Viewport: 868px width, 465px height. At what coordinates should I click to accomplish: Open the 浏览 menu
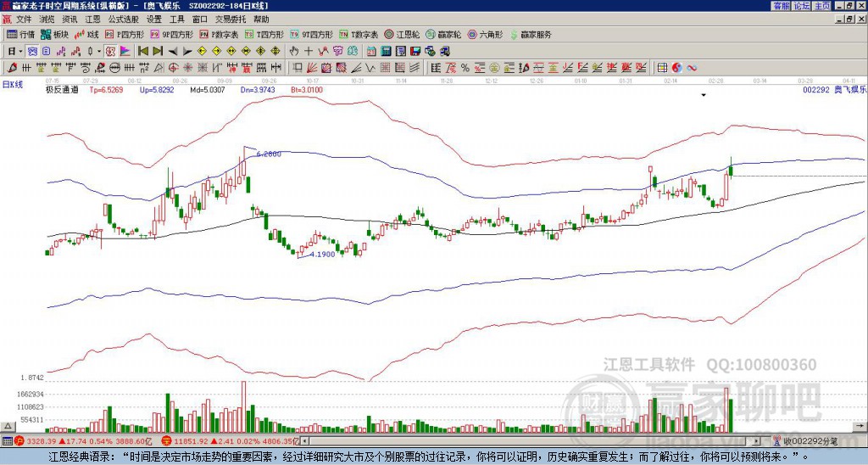[x=47, y=20]
